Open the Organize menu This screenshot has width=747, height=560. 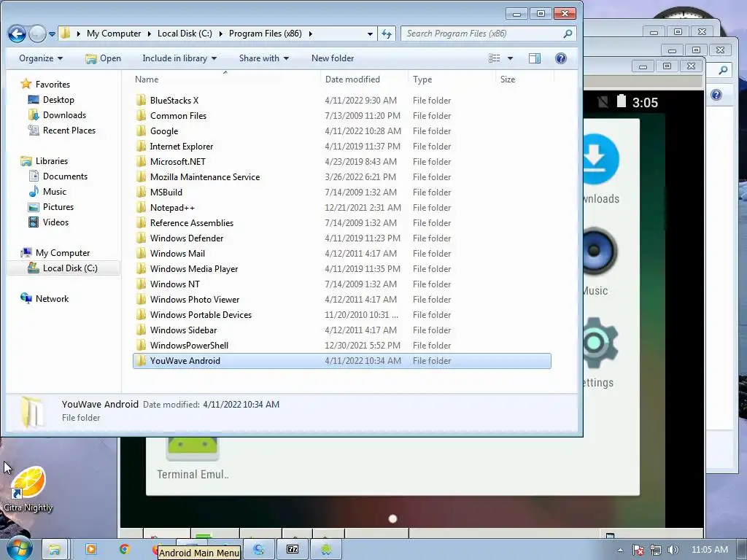(41, 58)
